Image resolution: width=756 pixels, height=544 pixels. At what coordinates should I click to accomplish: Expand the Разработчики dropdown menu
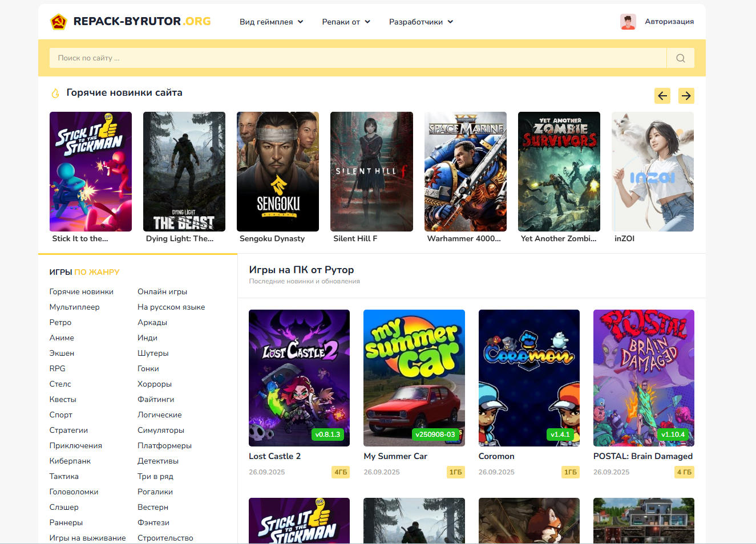[x=421, y=22]
